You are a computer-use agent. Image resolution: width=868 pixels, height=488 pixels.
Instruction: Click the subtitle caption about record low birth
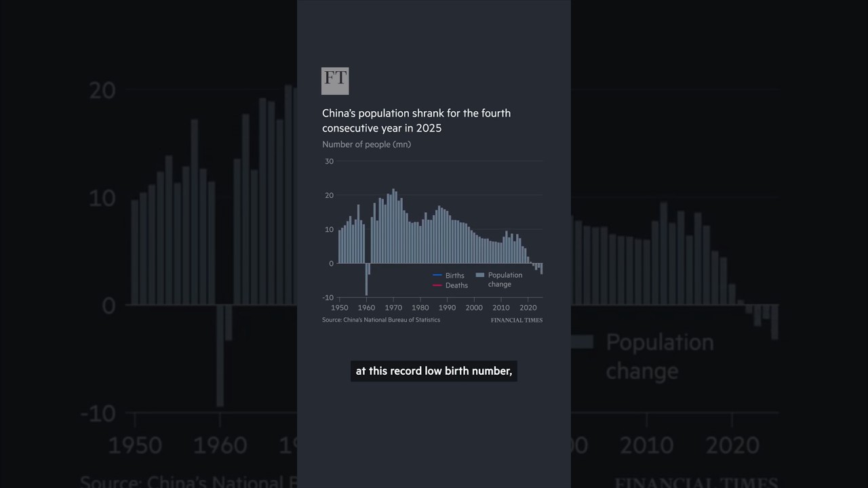tap(434, 371)
